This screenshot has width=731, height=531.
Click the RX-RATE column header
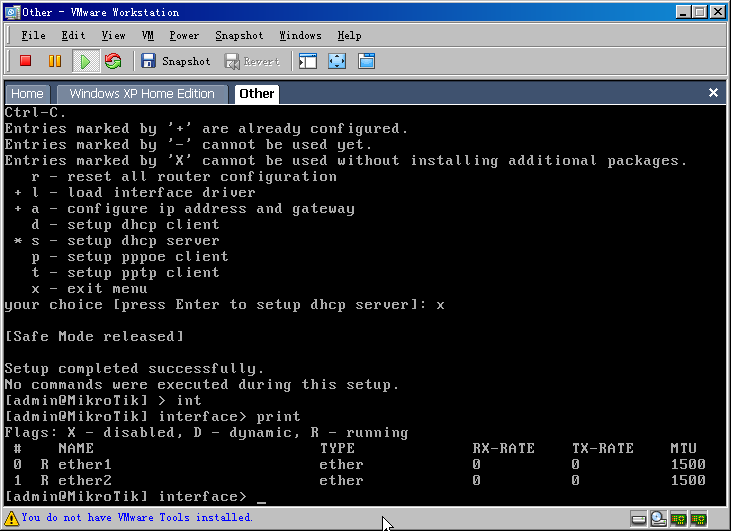point(503,448)
